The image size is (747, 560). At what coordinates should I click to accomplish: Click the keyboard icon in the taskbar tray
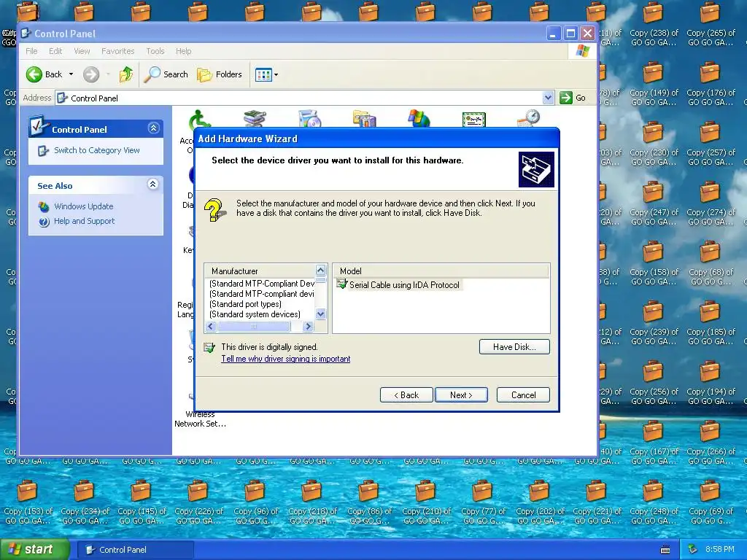point(665,550)
